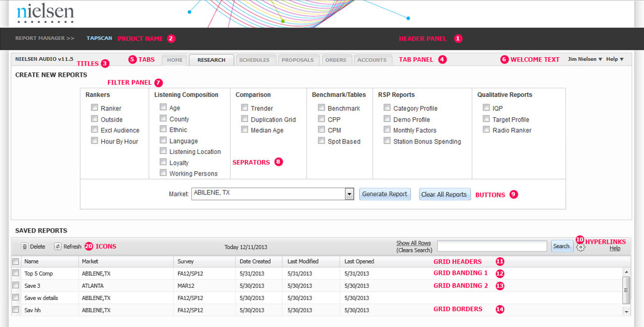Screen dimensions: 644x327
Task: Check the Benchmark checkbox
Action: click(x=321, y=107)
